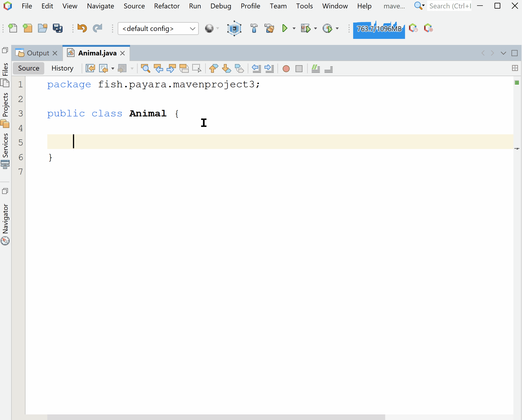Click the Search input field
522x420 pixels.
tap(449, 6)
